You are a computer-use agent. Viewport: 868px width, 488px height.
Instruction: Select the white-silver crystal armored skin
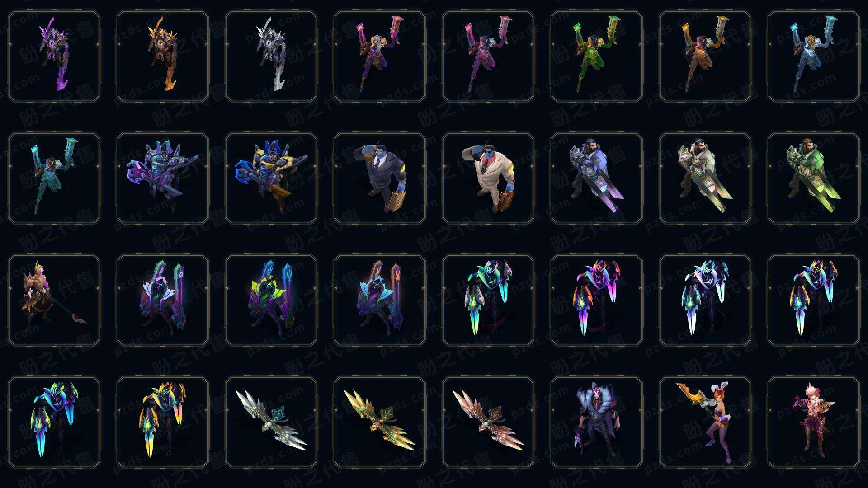tap(271, 56)
